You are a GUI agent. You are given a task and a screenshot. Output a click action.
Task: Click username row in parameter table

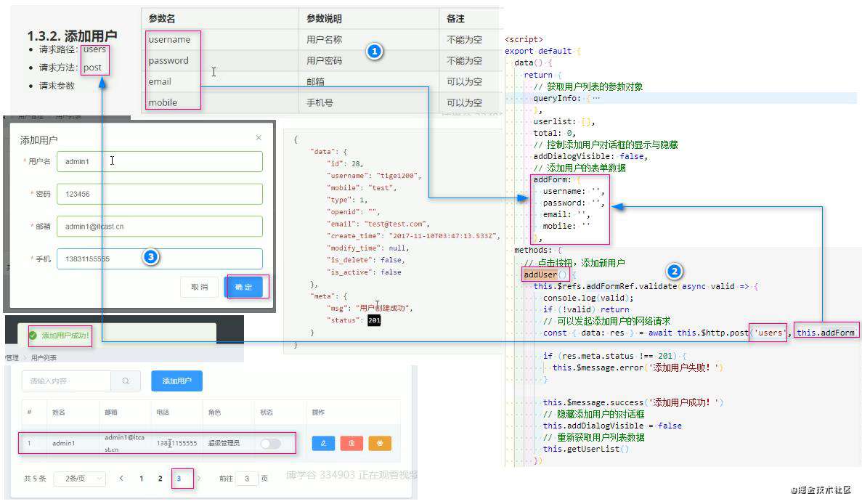pos(322,39)
